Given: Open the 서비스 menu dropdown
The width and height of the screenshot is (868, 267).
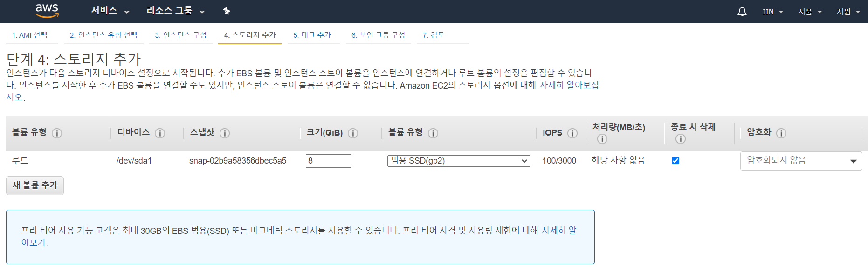Looking at the screenshot, I should (x=110, y=11).
